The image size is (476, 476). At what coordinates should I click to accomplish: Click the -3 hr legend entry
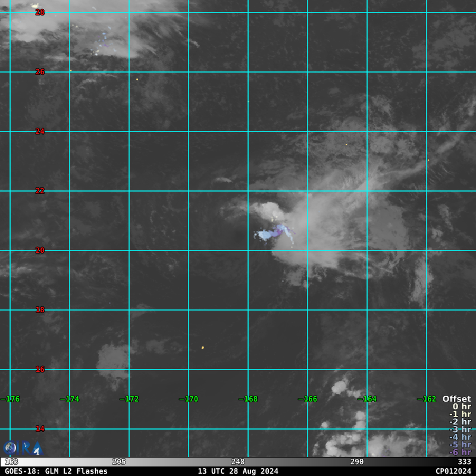pyautogui.click(x=460, y=429)
